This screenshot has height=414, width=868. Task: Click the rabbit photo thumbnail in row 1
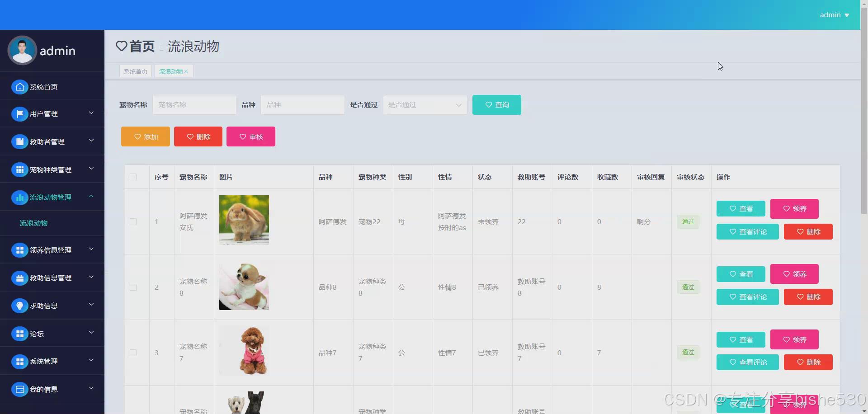[x=244, y=220]
